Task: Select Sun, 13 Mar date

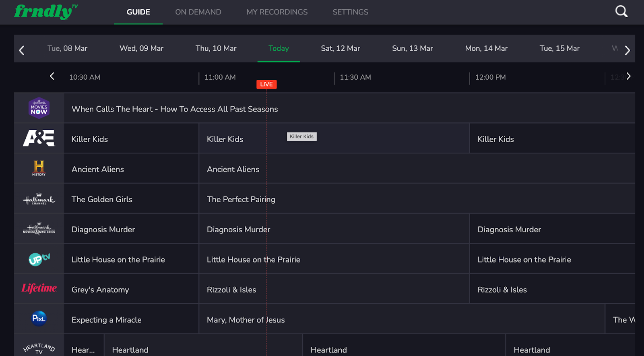Action: click(413, 48)
